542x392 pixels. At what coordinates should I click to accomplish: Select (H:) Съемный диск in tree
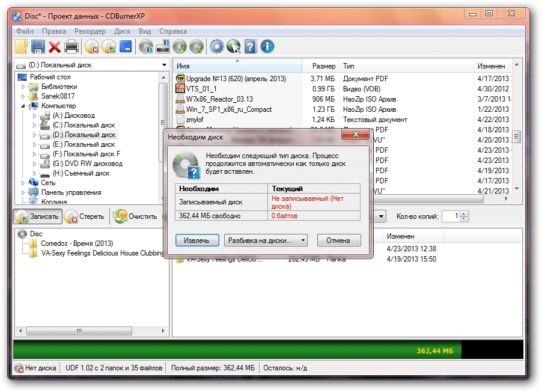[81, 173]
